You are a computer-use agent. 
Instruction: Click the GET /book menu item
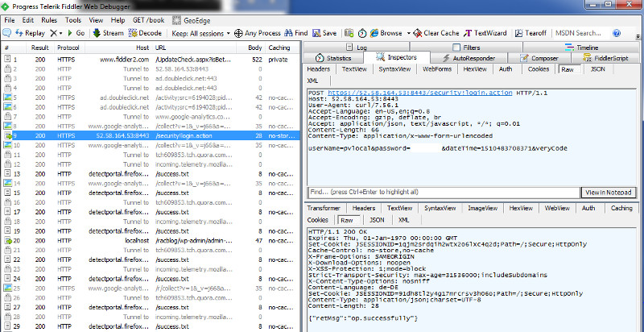148,20
